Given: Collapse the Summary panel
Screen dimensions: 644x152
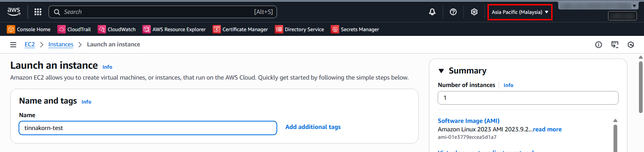Looking at the screenshot, I should pos(441,71).
